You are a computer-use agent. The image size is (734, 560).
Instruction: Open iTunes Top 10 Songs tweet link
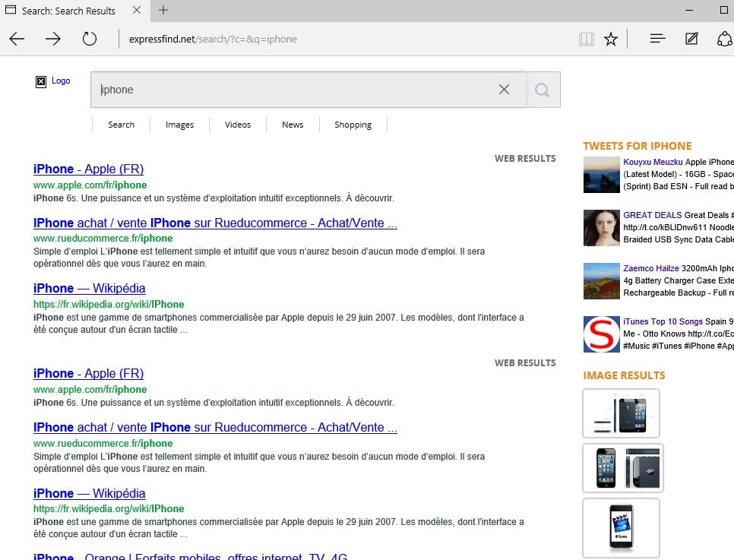(x=663, y=321)
